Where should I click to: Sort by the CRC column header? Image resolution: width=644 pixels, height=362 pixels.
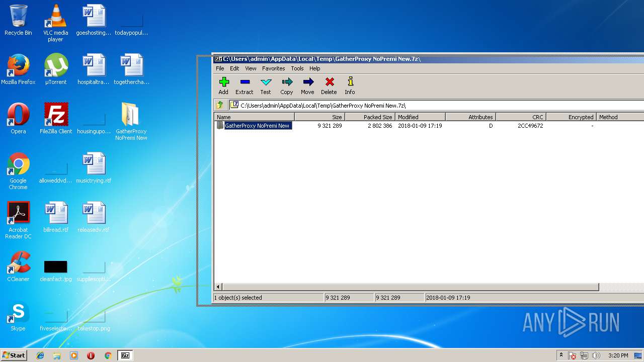(521, 117)
